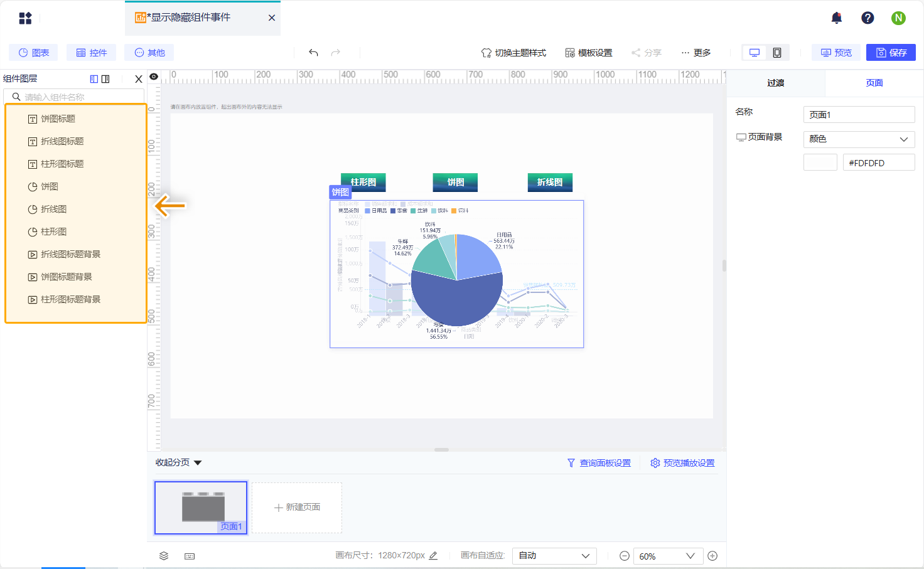Image resolution: width=924 pixels, height=569 pixels.
Task: Switch layer panel to second layout mode icon
Action: point(105,79)
